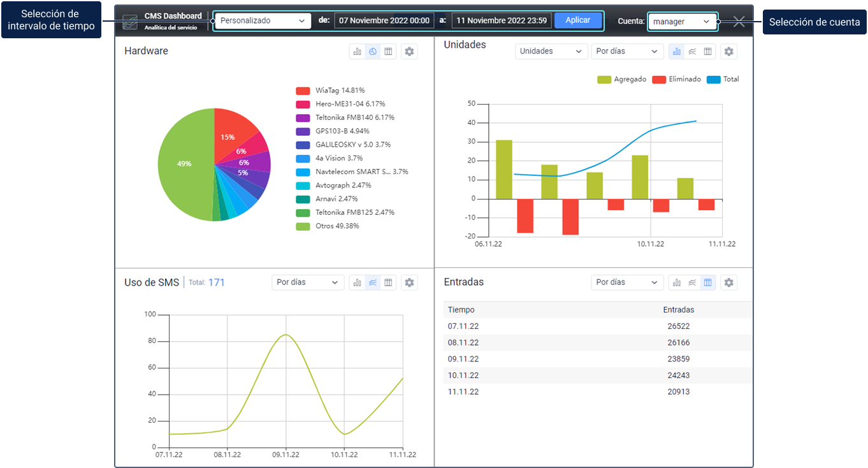Toggle Eliminado series in Unidades legend
The height and width of the screenshot is (468, 868).
pos(676,80)
